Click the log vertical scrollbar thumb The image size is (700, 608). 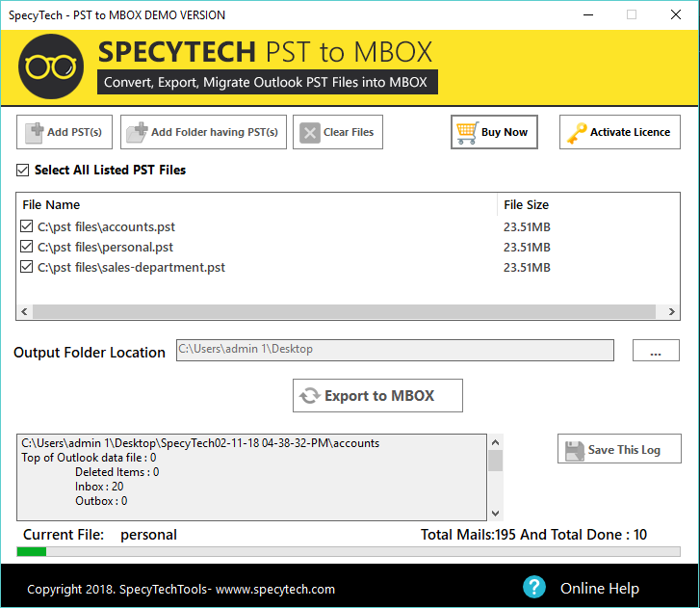click(495, 461)
